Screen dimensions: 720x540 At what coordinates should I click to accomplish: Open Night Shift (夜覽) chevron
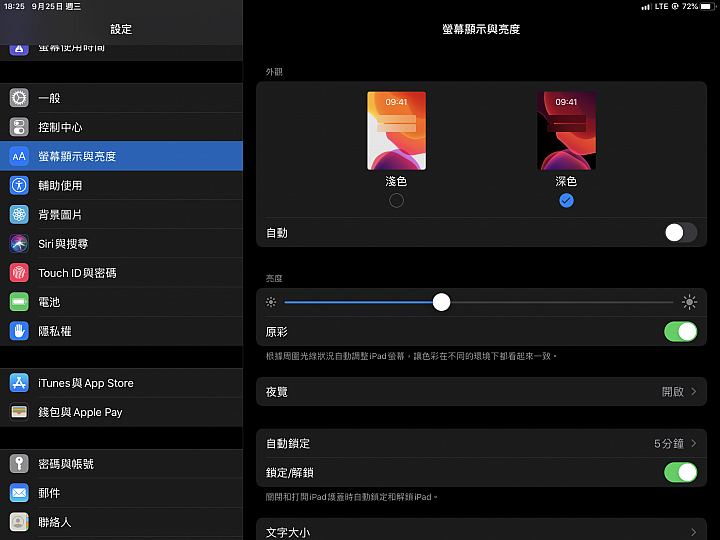pos(694,392)
